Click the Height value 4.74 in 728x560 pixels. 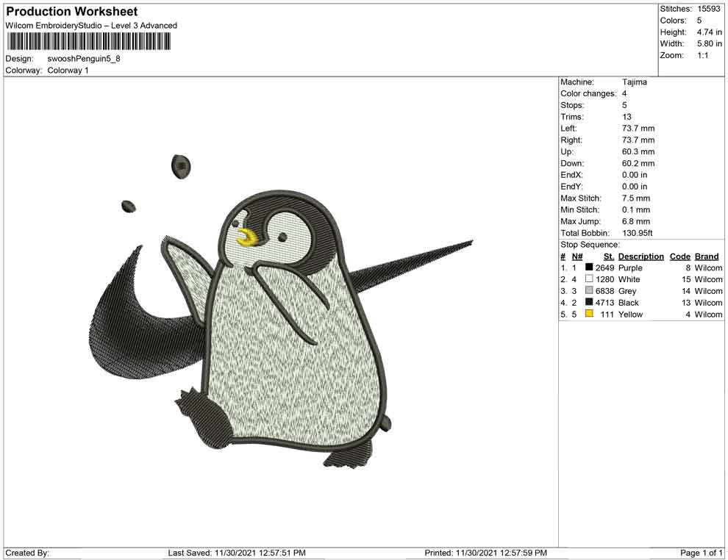pyautogui.click(x=709, y=32)
